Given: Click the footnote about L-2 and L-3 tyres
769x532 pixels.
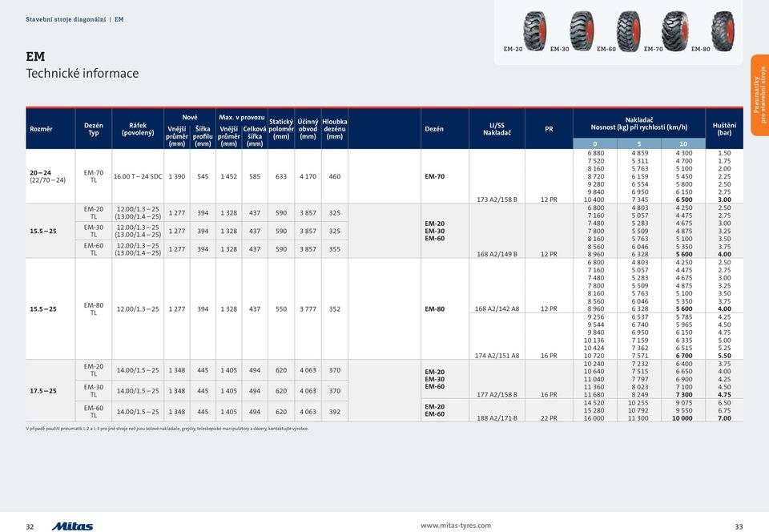Looking at the screenshot, I should coord(167,429).
